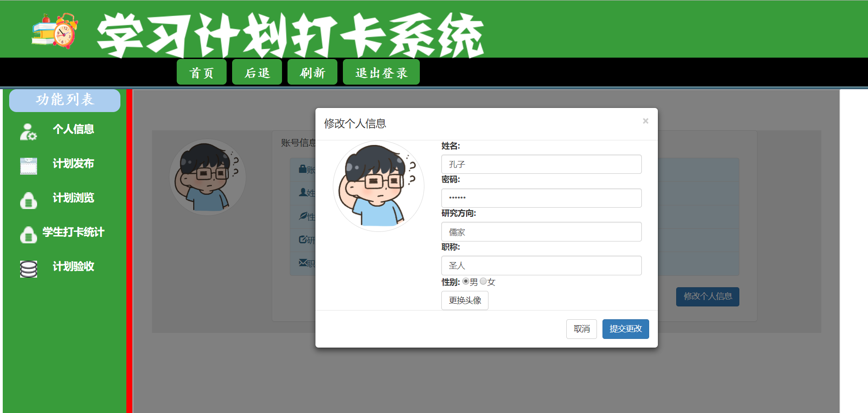
Task: Click the edit icon next to 研究方向 row
Action: coord(302,240)
